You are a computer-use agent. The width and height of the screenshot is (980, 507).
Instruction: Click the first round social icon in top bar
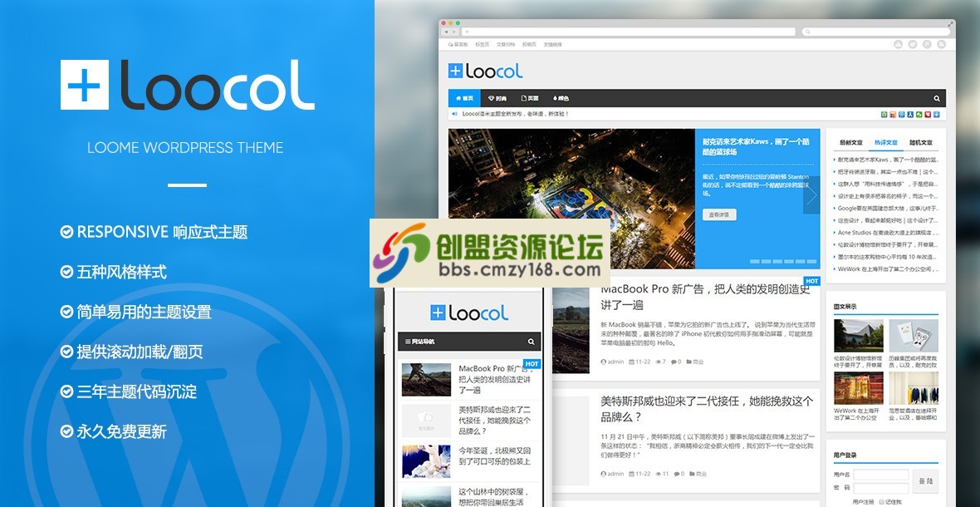tap(899, 44)
